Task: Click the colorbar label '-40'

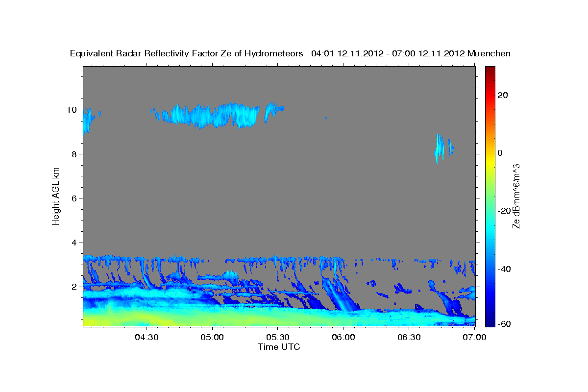Action: (505, 269)
